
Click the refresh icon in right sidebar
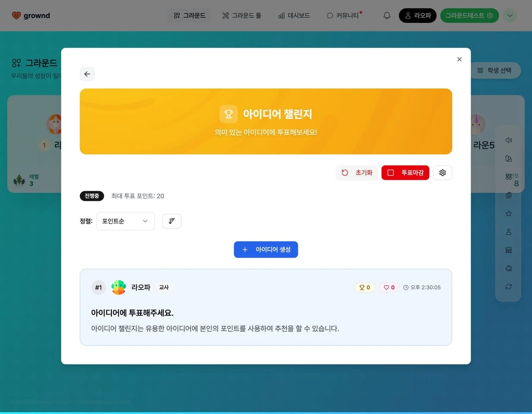(x=508, y=287)
